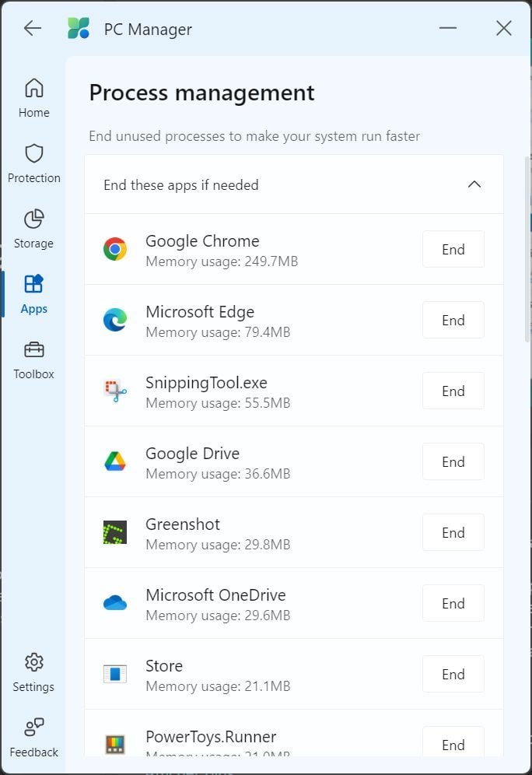The image size is (532, 775).
Task: Click the Microsoft Edge name text
Action: coord(200,312)
